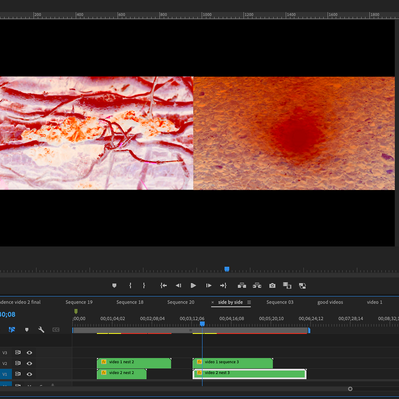Hide track V2 with its eye icon
Viewport: 399px width, 399px height.
(x=29, y=363)
